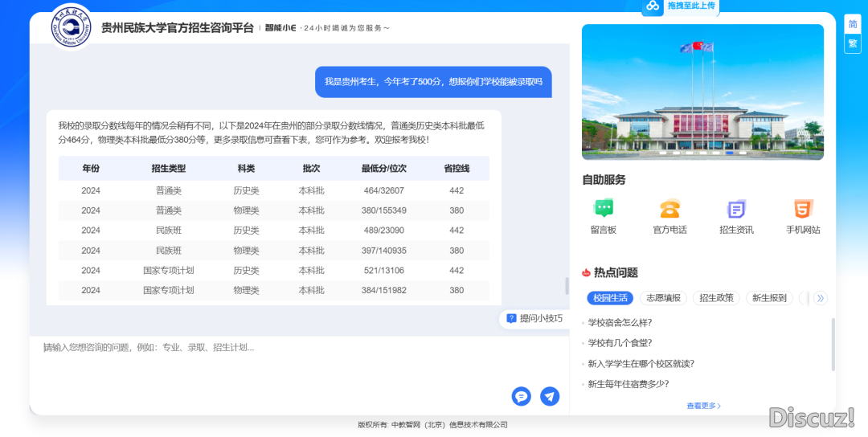Click the Guizhou Minzu University logo
Screen dimensions: 868x437
click(x=72, y=27)
